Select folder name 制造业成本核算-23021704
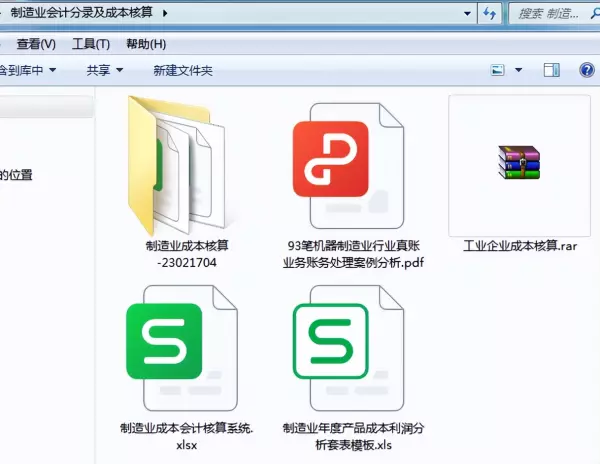 pyautogui.click(x=187, y=254)
